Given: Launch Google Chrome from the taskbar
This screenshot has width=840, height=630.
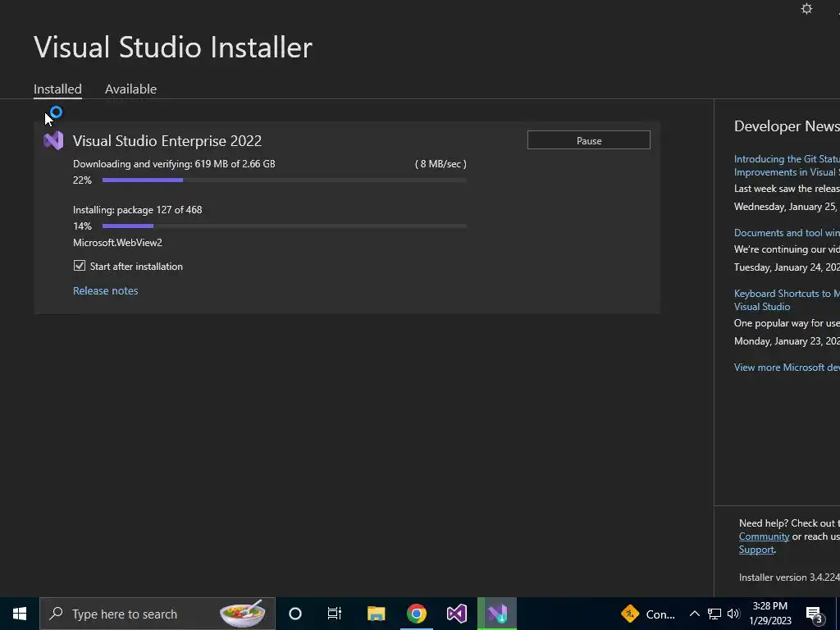Looking at the screenshot, I should (x=416, y=614).
